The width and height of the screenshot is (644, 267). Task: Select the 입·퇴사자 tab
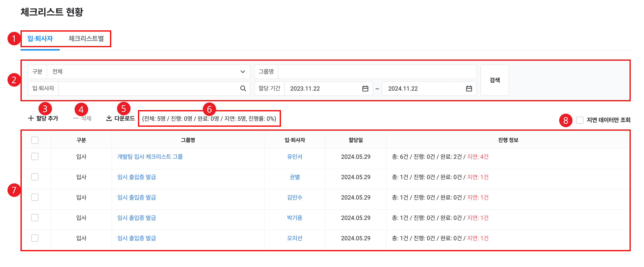40,38
